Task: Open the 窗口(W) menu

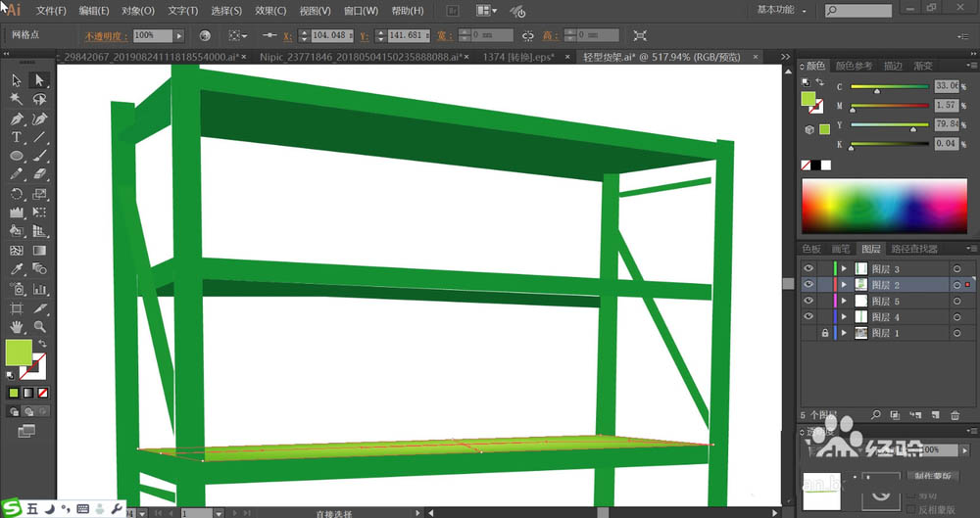Action: 362,11
